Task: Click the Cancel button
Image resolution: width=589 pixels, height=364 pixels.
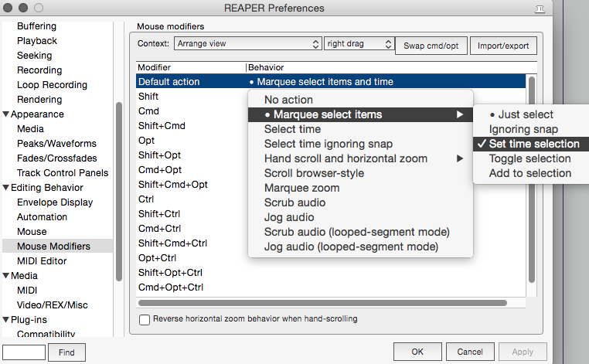Action: coord(470,352)
